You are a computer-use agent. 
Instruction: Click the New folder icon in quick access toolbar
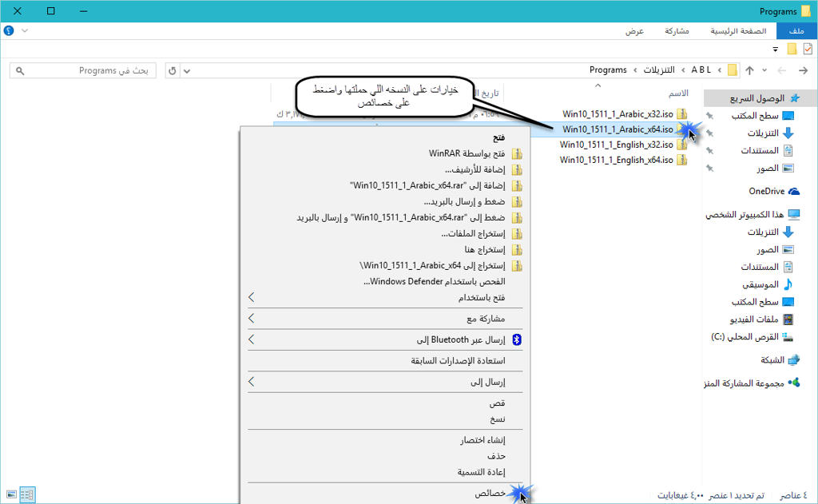[x=792, y=49]
